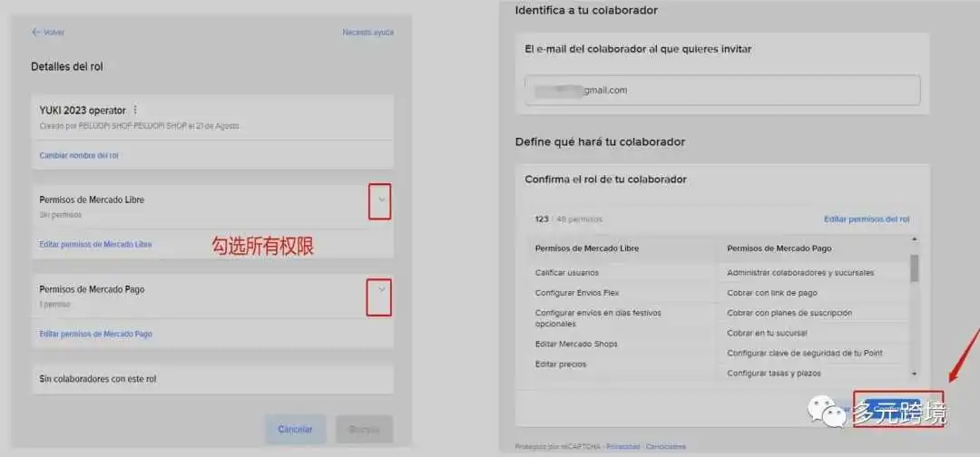Expand the Permisos de Mercado Pago chevron
The image size is (980, 457).
[x=383, y=289]
